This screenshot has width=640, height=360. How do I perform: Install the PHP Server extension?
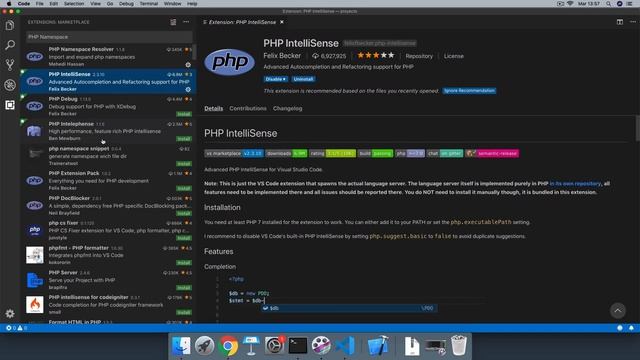tap(184, 288)
